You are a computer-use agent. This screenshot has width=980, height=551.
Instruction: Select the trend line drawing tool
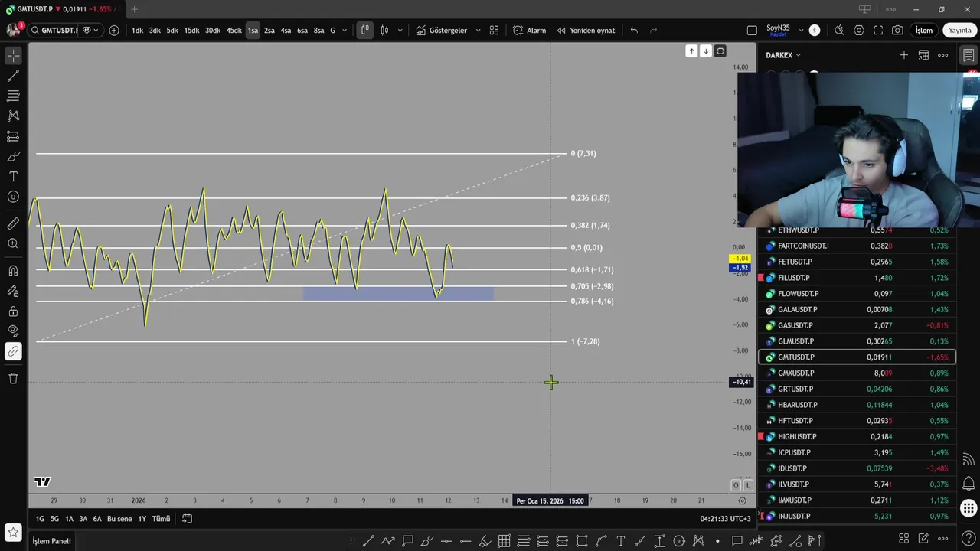tap(13, 76)
